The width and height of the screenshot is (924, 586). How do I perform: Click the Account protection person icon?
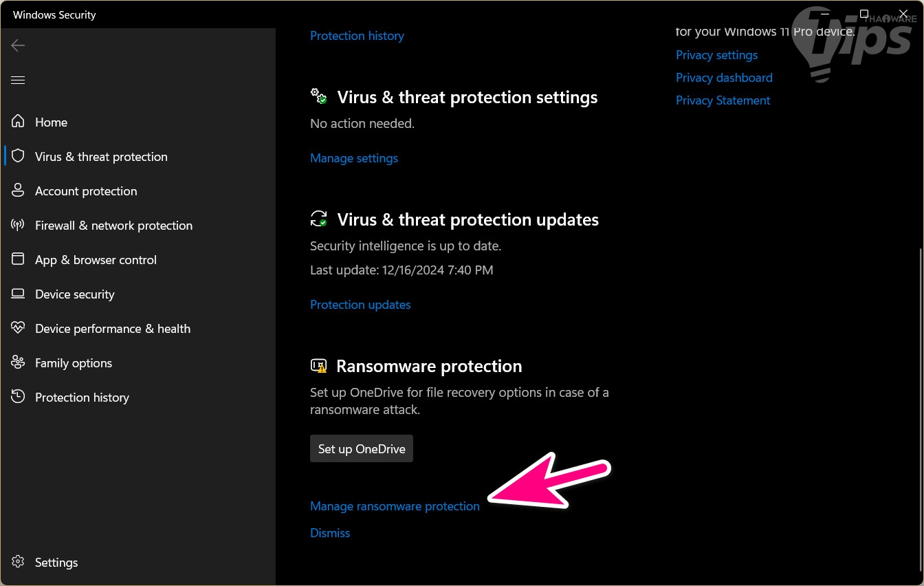coord(18,191)
